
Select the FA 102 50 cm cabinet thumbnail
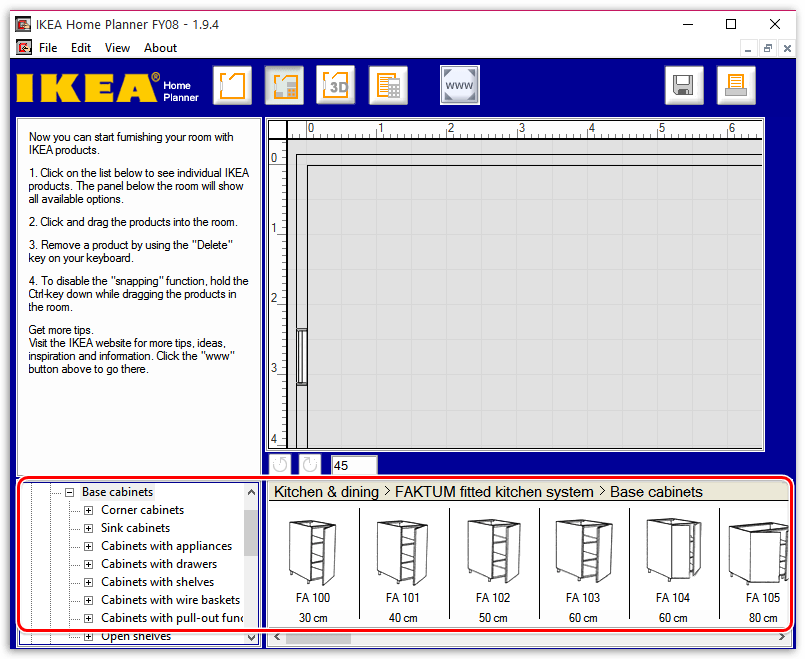(x=494, y=551)
